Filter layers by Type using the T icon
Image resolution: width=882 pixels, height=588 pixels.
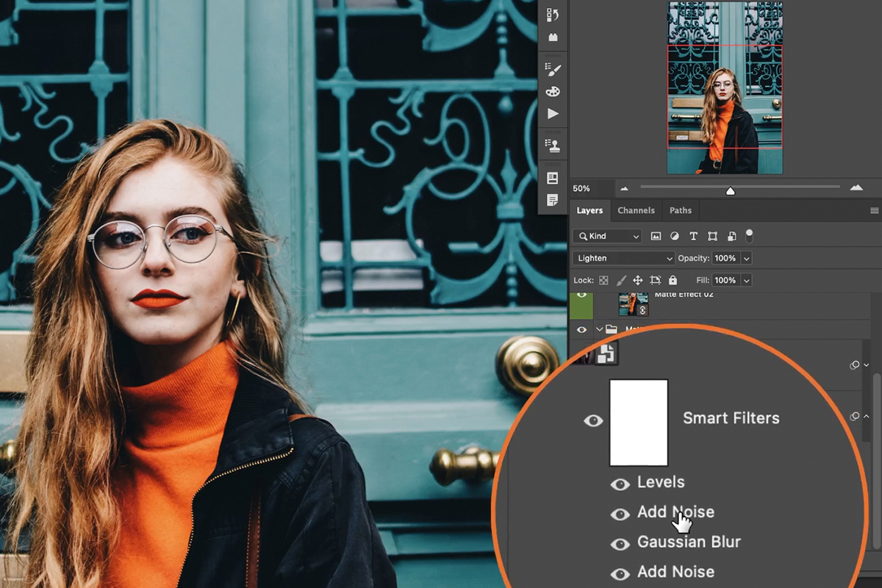tap(694, 236)
